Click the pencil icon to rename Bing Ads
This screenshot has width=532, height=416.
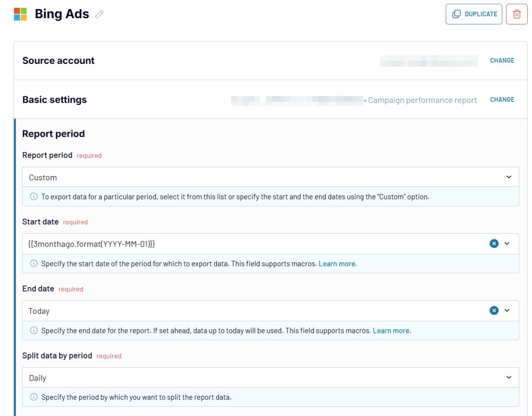[x=99, y=14]
